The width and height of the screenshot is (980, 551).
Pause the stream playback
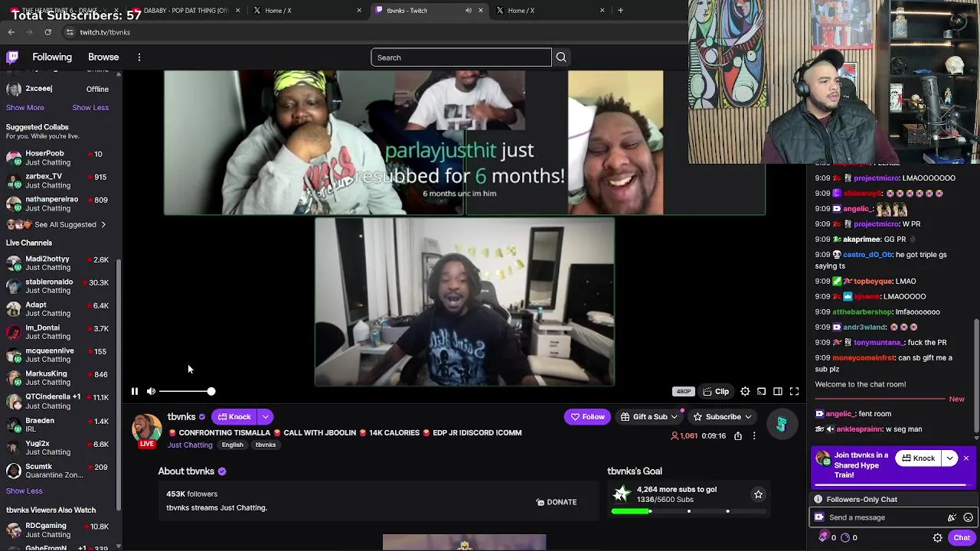(134, 392)
